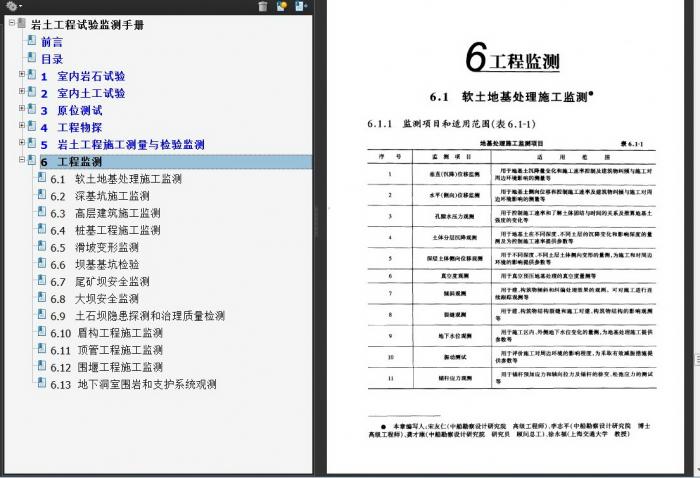This screenshot has height=478, width=700.
Task: Collapse the 6 工程监测 chapter
Action: (22, 161)
